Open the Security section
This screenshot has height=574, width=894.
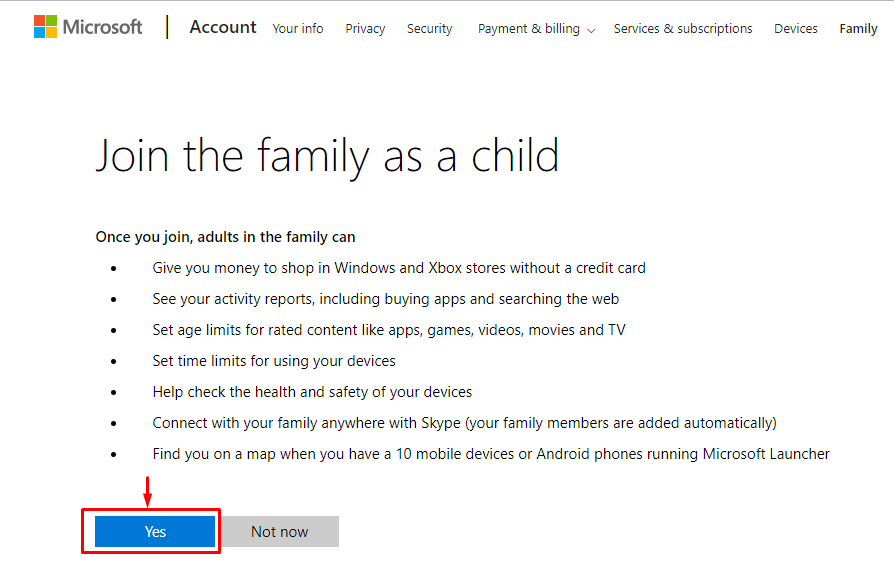[x=429, y=29]
